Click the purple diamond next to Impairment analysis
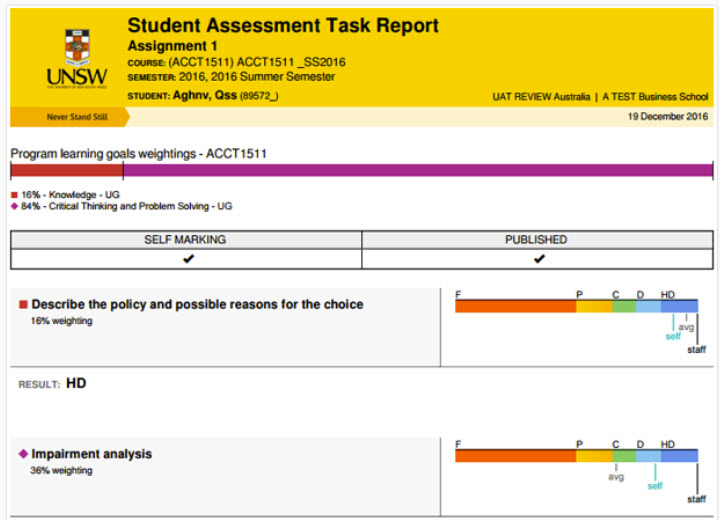 click(x=23, y=454)
